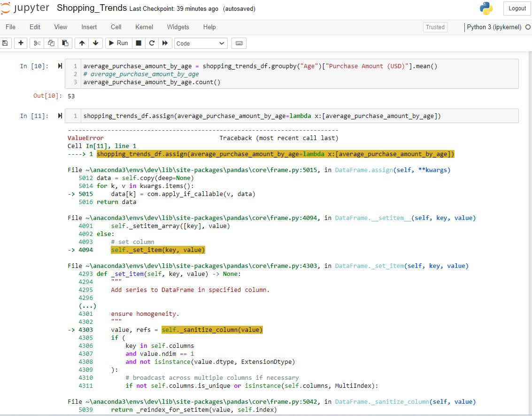Click the DataFrame._sanitize_column traceback reference
Viewport: 532px width, 416px height.
382,402
